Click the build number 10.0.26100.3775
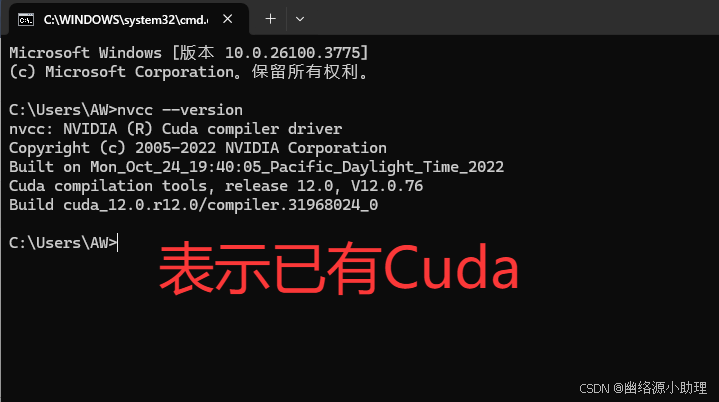 292,53
